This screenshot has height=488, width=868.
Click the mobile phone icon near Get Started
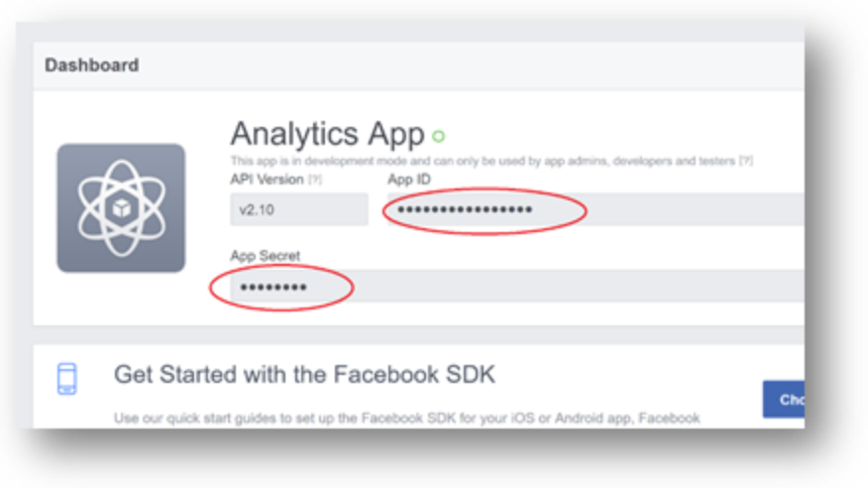point(67,379)
